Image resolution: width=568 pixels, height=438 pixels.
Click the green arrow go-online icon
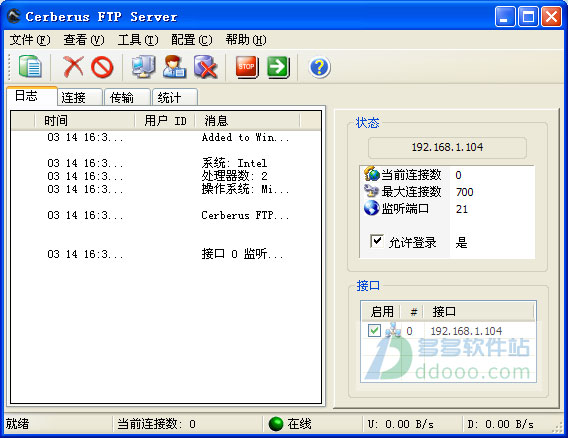pos(278,67)
